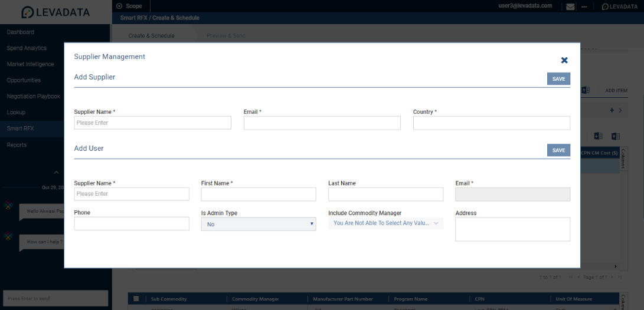Click the Manufacturer Part Number column header
Image resolution: width=644 pixels, height=310 pixels.
pyautogui.click(x=343, y=299)
